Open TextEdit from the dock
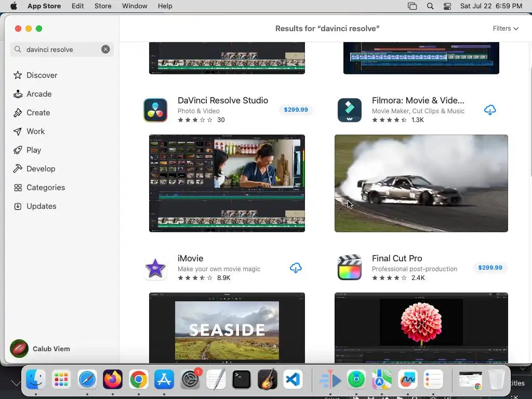This screenshot has height=399, width=532. pos(216,379)
